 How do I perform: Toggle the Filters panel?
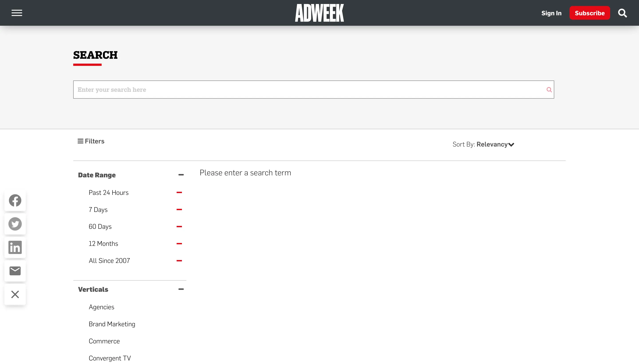pos(91,141)
